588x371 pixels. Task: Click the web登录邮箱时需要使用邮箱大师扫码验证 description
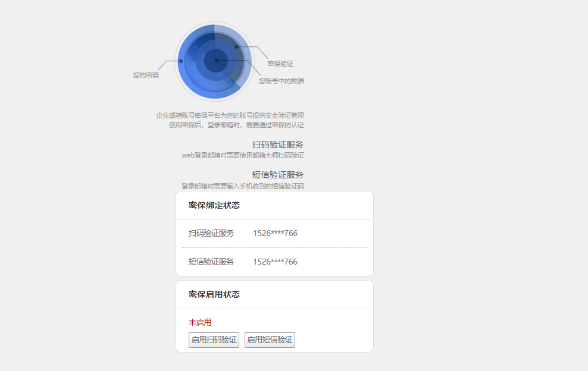[243, 155]
